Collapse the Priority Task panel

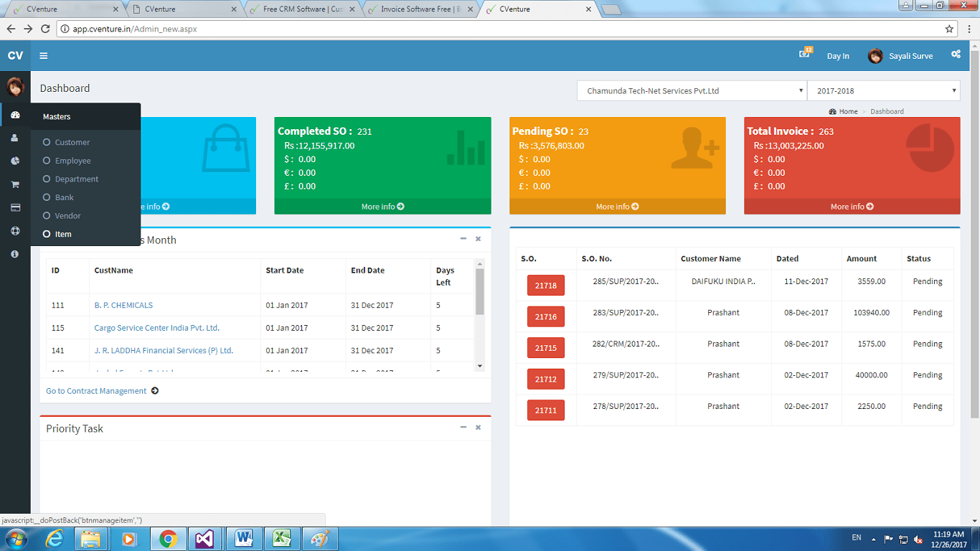tap(463, 427)
